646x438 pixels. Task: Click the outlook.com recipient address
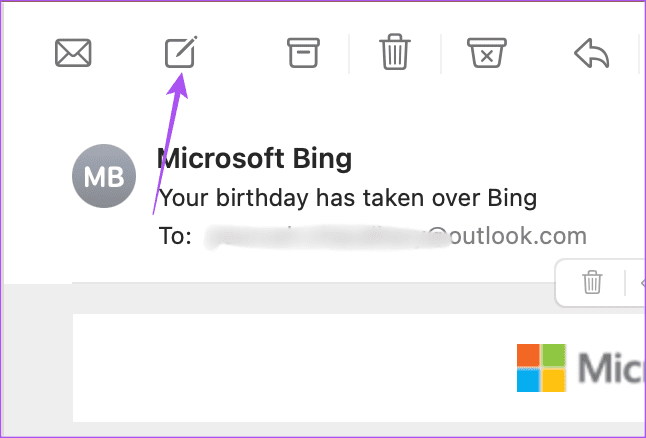coord(396,237)
